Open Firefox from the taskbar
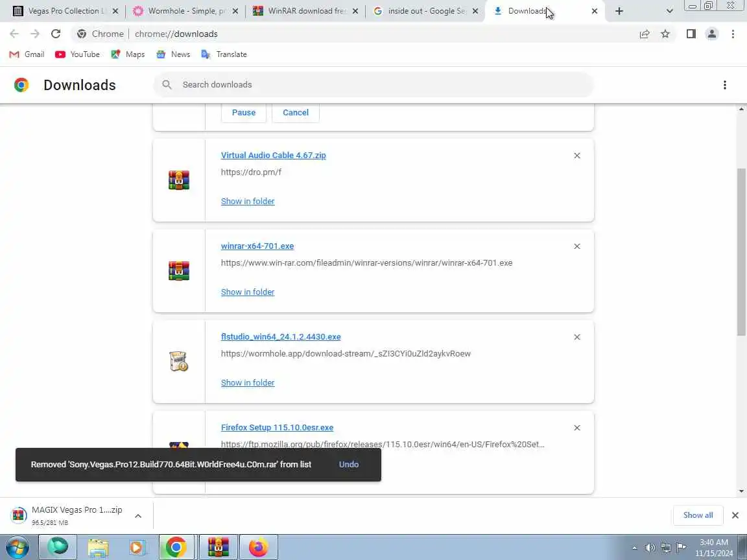This screenshot has width=747, height=560. click(x=258, y=548)
